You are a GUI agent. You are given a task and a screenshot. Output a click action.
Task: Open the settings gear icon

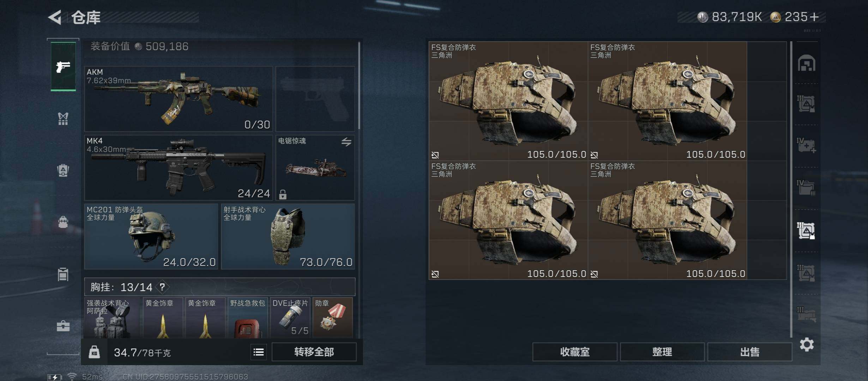(x=807, y=344)
